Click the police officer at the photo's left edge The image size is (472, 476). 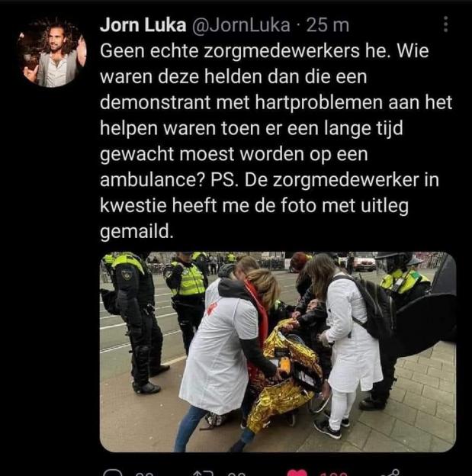tap(132, 323)
